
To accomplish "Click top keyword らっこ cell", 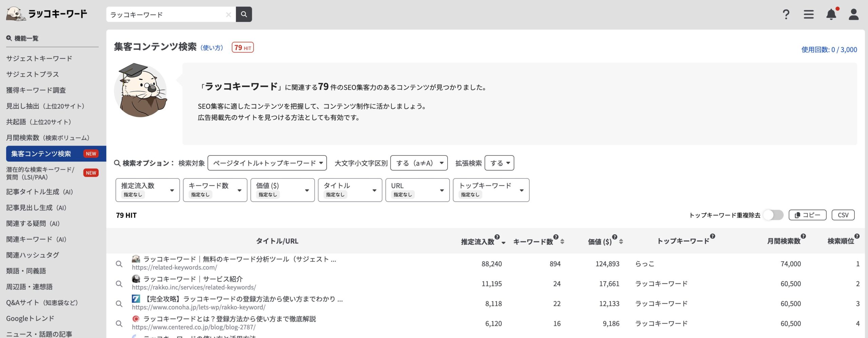I will pyautogui.click(x=645, y=263).
